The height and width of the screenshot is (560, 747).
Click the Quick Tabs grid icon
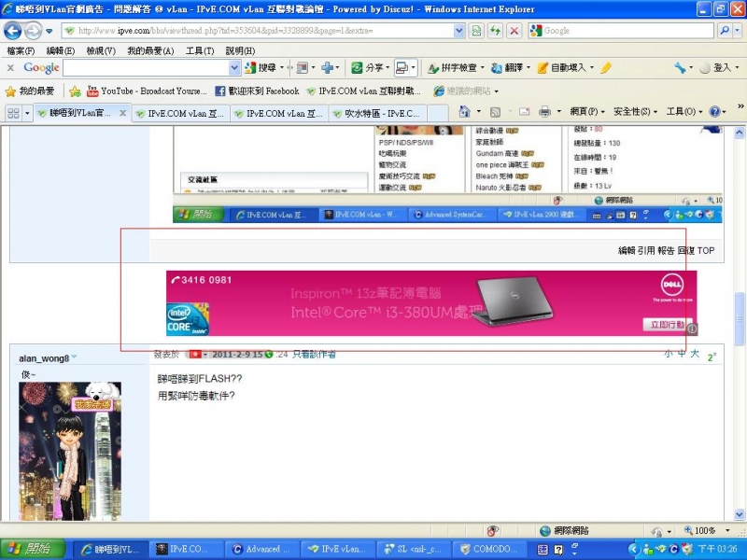pyautogui.click(x=11, y=113)
